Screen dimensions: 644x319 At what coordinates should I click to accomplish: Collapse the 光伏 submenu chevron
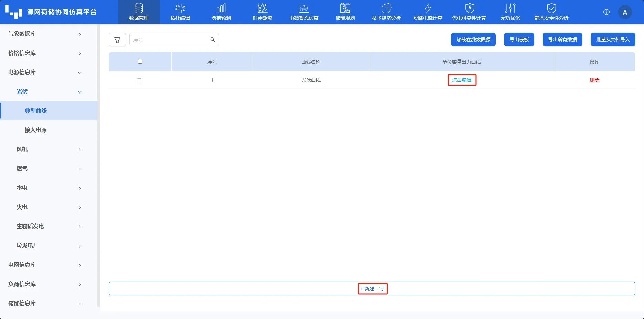pyautogui.click(x=80, y=92)
